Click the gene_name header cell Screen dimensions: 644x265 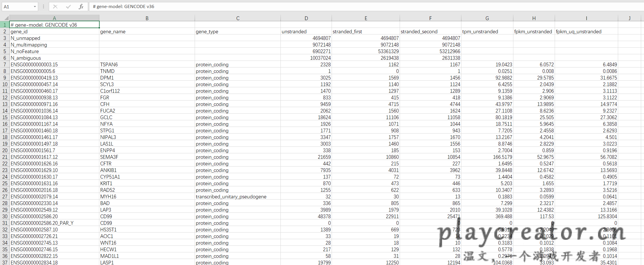pyautogui.click(x=146, y=32)
